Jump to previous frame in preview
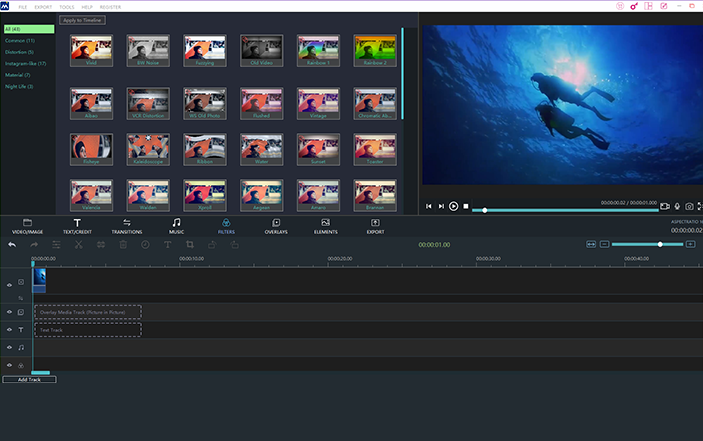This screenshot has width=703, height=441. [429, 206]
